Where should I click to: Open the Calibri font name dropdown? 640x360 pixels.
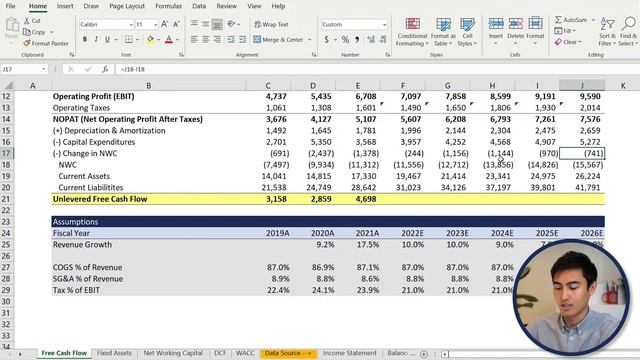coord(131,25)
